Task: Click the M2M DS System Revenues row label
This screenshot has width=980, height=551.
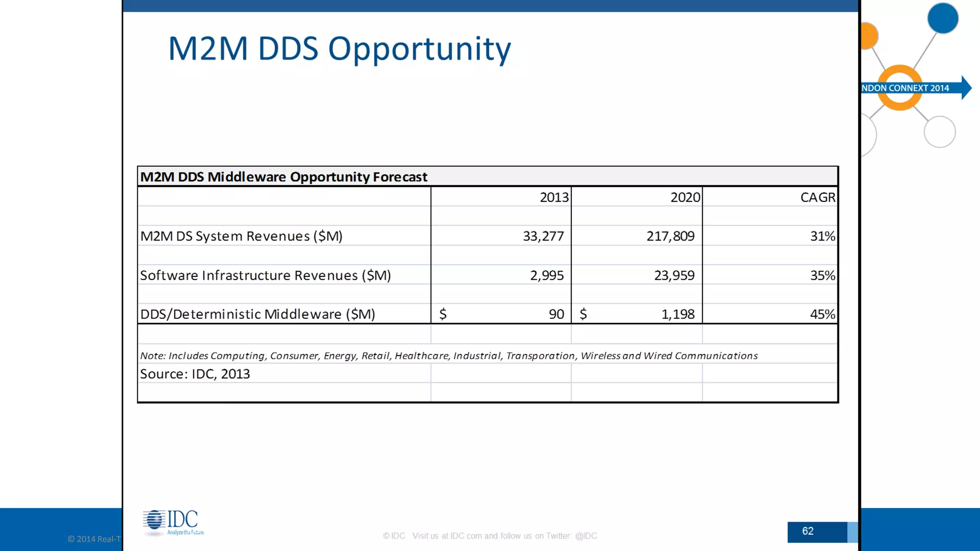Action: [241, 236]
